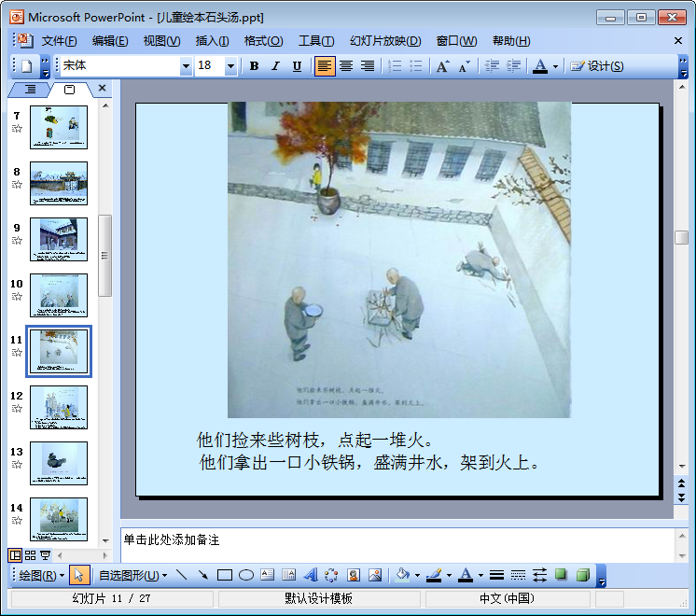Apply fill color bucket
696x616 pixels.
tap(403, 575)
